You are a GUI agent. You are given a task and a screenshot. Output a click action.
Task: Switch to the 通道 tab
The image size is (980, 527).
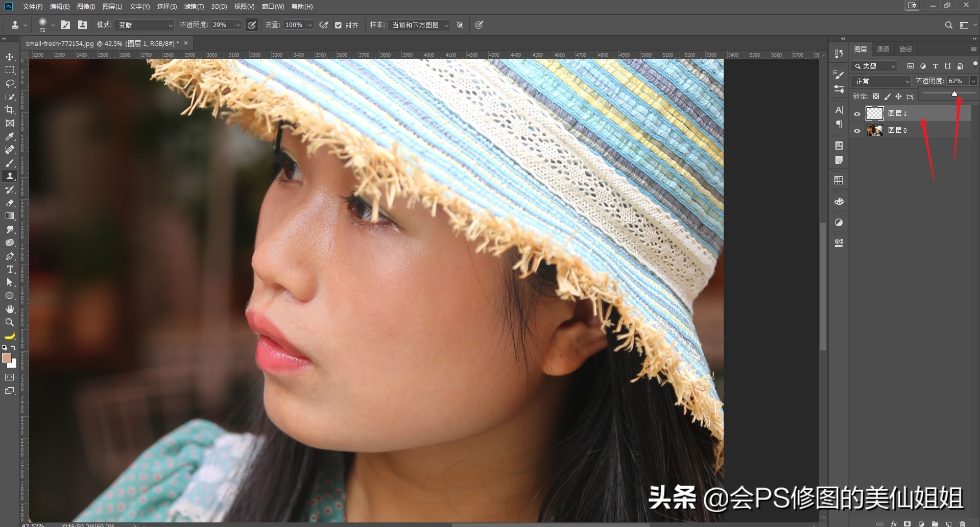(883, 49)
